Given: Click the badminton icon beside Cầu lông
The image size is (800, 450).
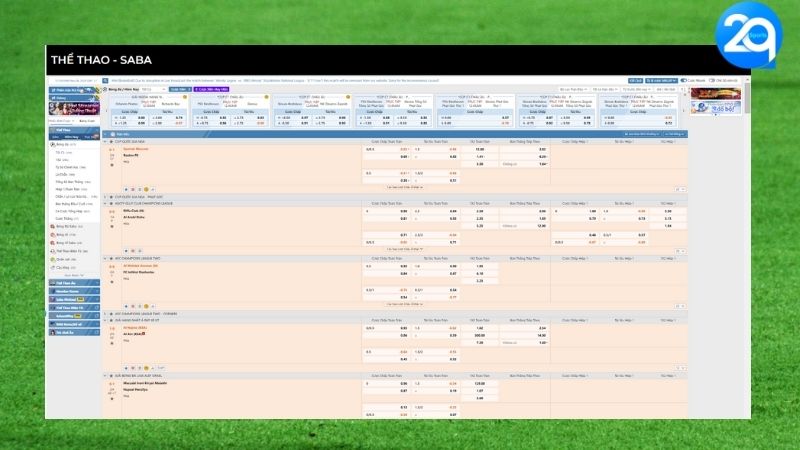Looking at the screenshot, I should pos(53,267).
